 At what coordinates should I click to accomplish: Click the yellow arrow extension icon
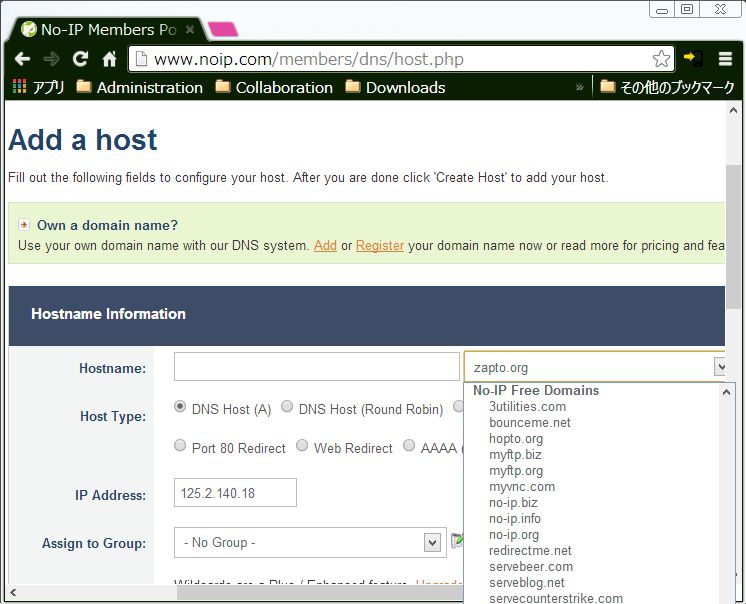[692, 59]
